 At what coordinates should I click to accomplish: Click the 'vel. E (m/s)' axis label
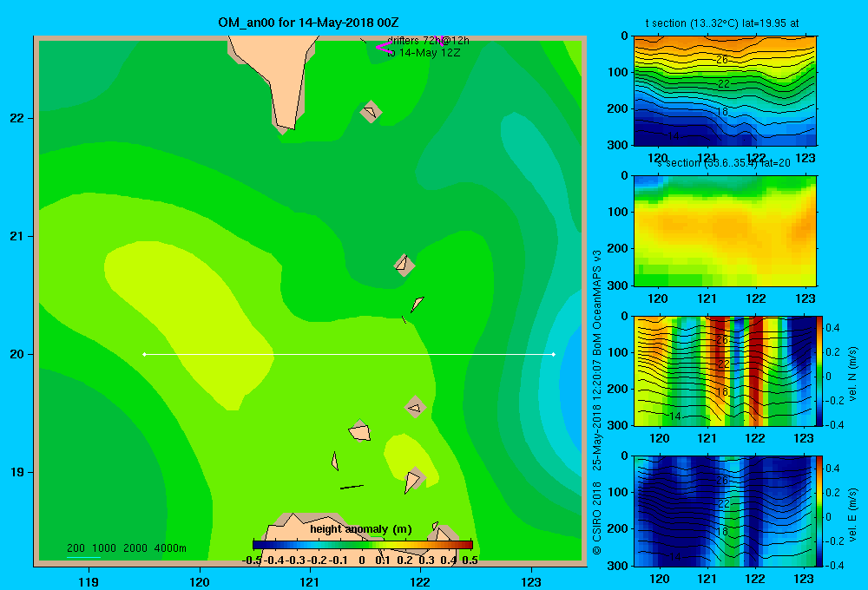(852, 515)
